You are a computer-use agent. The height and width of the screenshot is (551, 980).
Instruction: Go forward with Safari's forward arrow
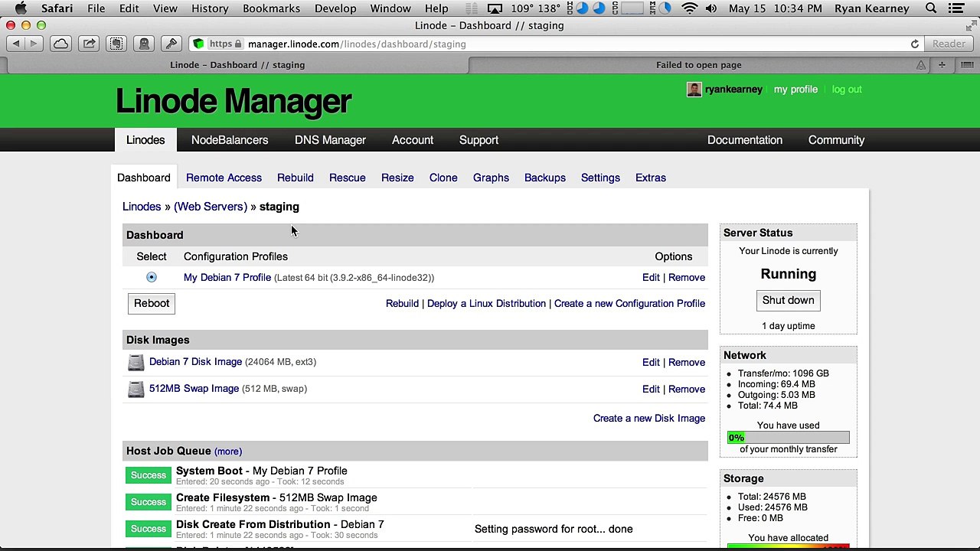[x=33, y=44]
